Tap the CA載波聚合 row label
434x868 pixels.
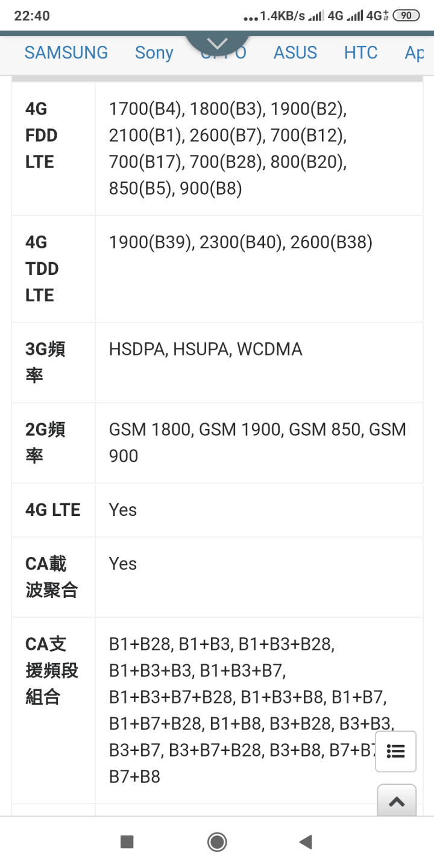(x=52, y=577)
